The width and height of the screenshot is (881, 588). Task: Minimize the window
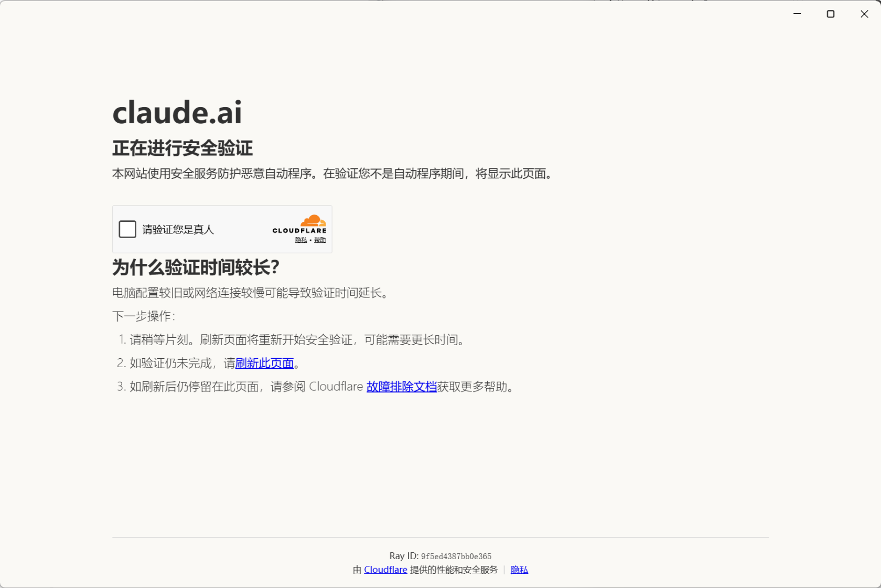(797, 14)
